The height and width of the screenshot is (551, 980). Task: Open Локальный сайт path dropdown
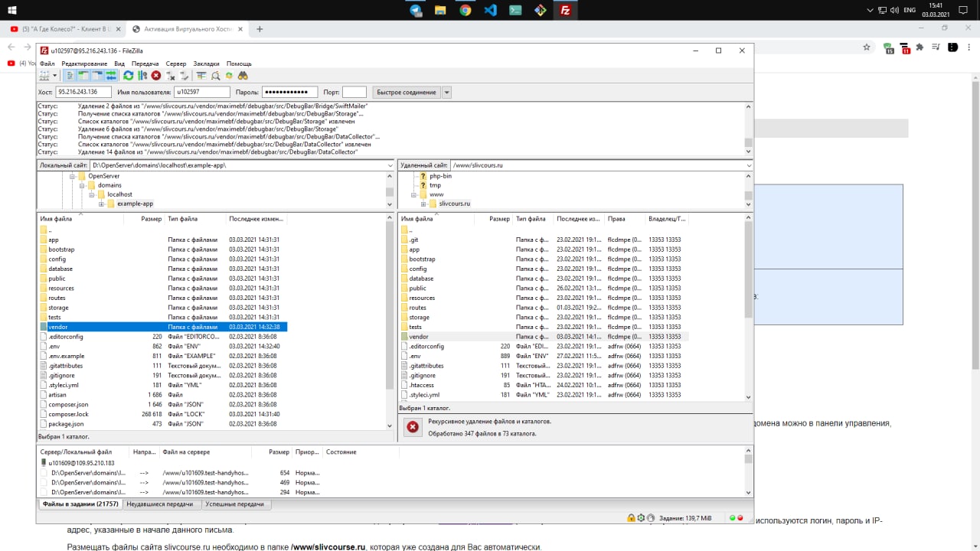click(x=390, y=165)
